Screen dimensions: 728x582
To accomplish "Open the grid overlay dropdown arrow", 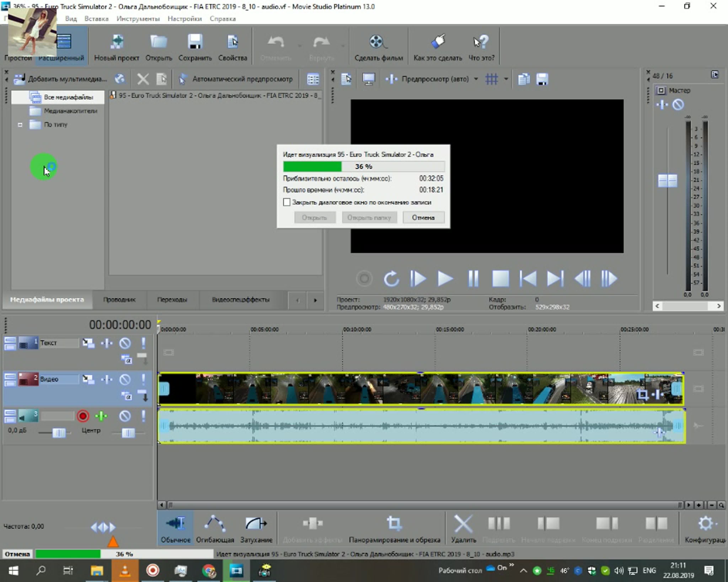I will (x=506, y=79).
